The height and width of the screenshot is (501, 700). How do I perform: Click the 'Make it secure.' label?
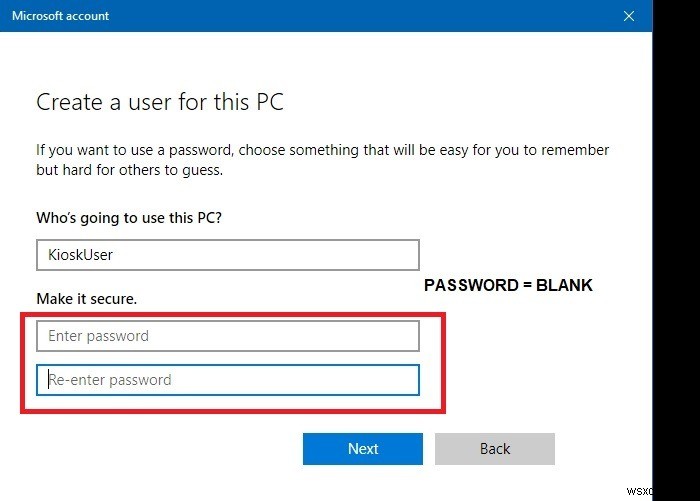point(86,298)
